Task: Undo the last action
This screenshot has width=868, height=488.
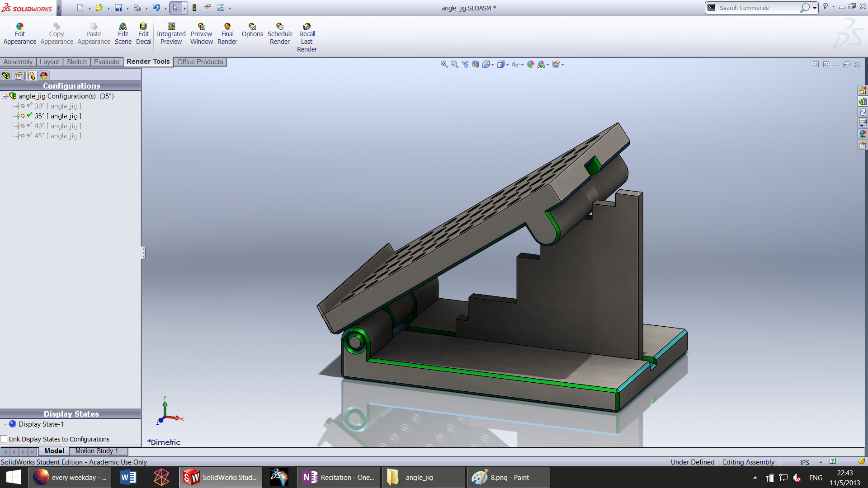Action: [156, 8]
